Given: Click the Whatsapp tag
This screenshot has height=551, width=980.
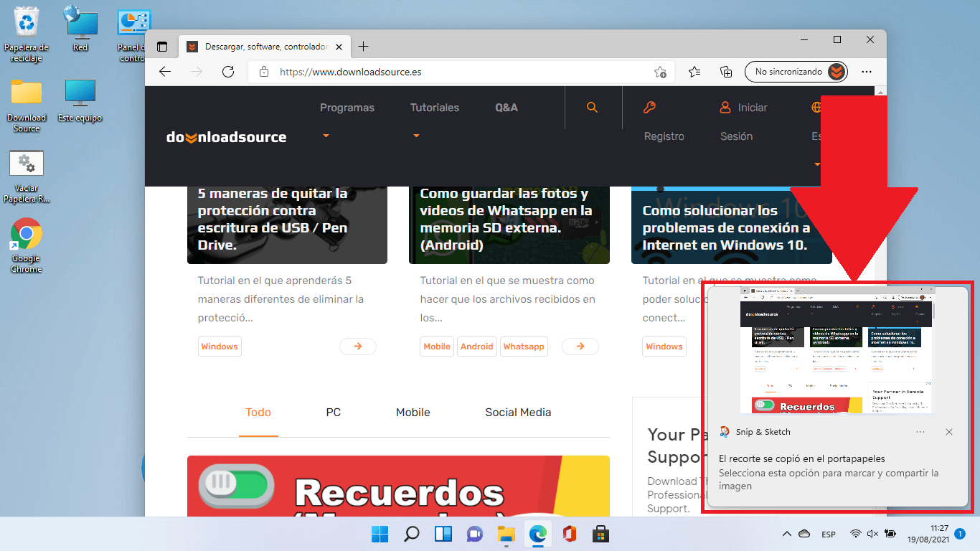Looking at the screenshot, I should click(524, 347).
